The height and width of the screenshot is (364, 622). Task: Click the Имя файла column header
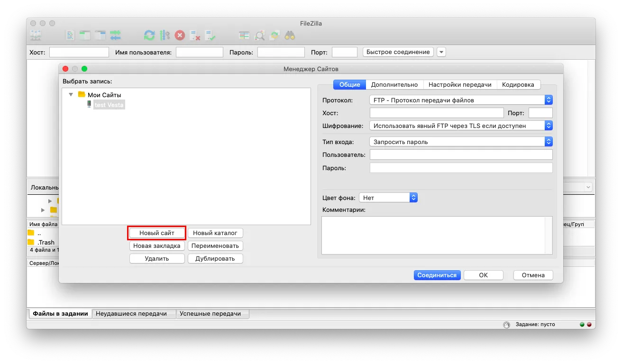coord(43,224)
